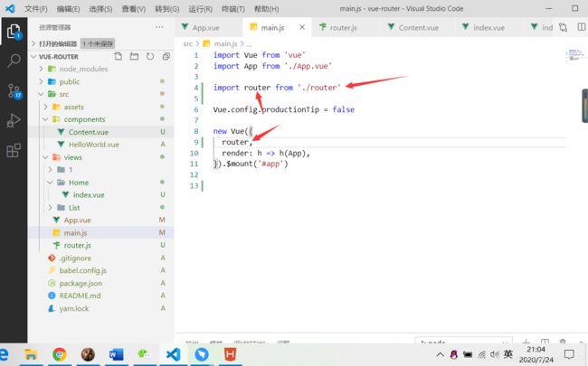Open the Extensions view
The height and width of the screenshot is (366, 588).
pos(14,151)
